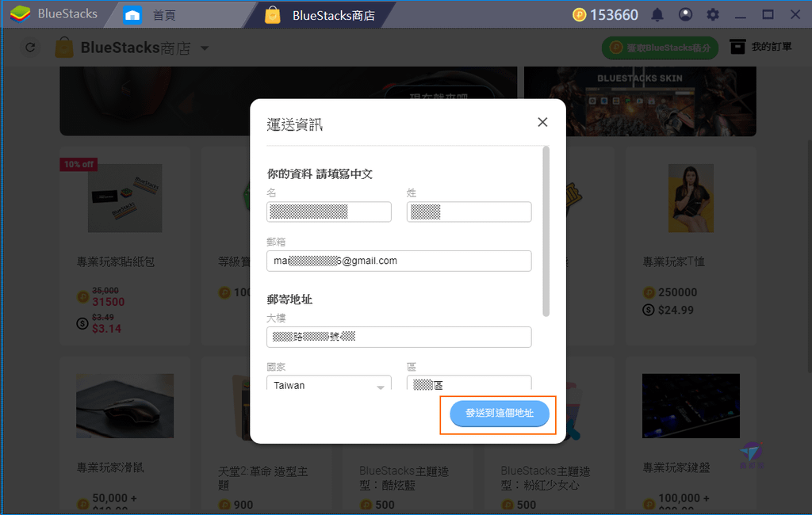Click the gold coin icon beside 153660
Image resolution: width=812 pixels, height=515 pixels.
point(579,14)
